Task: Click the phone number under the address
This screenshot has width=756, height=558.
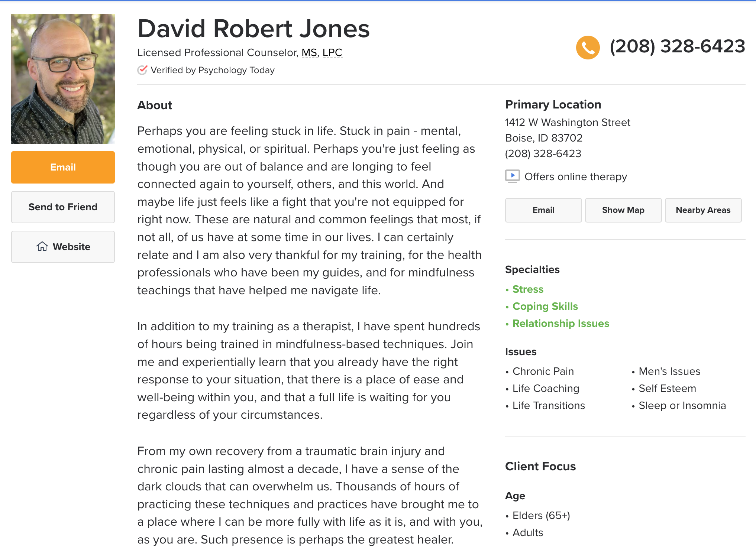Action: coord(543,153)
